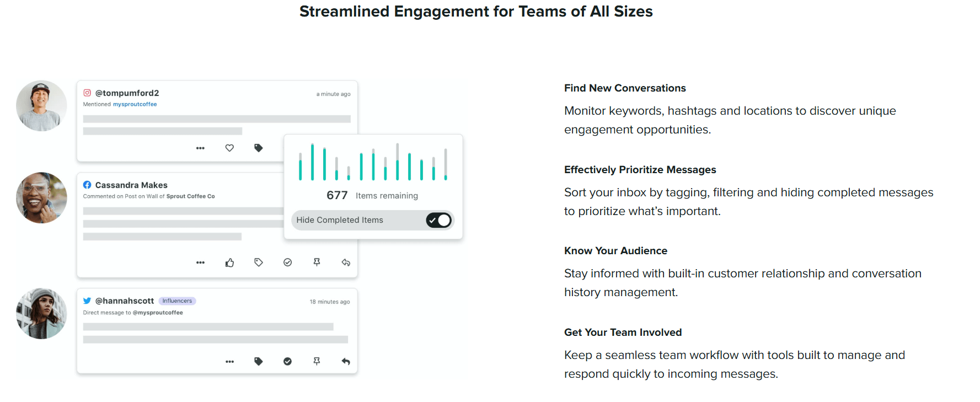Click the Sprout Coffee Co wall name
980x402 pixels.
[190, 196]
